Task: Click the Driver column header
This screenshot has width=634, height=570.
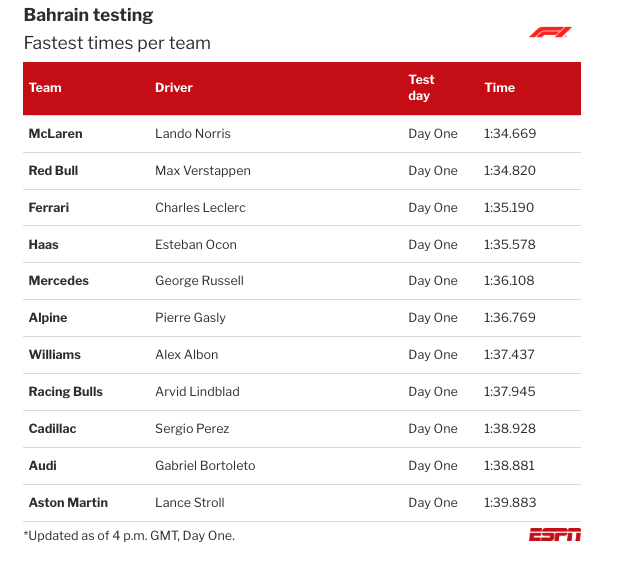Action: click(174, 88)
